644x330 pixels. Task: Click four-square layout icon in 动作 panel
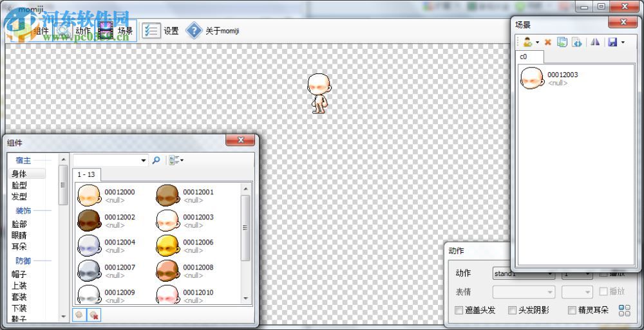624,310
